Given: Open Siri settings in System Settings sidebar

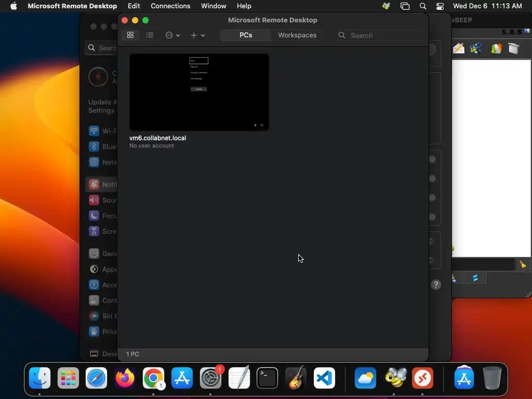Looking at the screenshot, I should pos(102,316).
